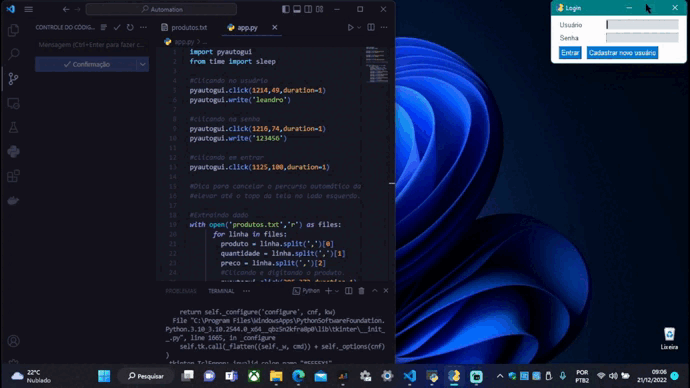Viewport: 690px width, 388px height.
Task: Click the Confirmação commit button
Action: (86, 64)
